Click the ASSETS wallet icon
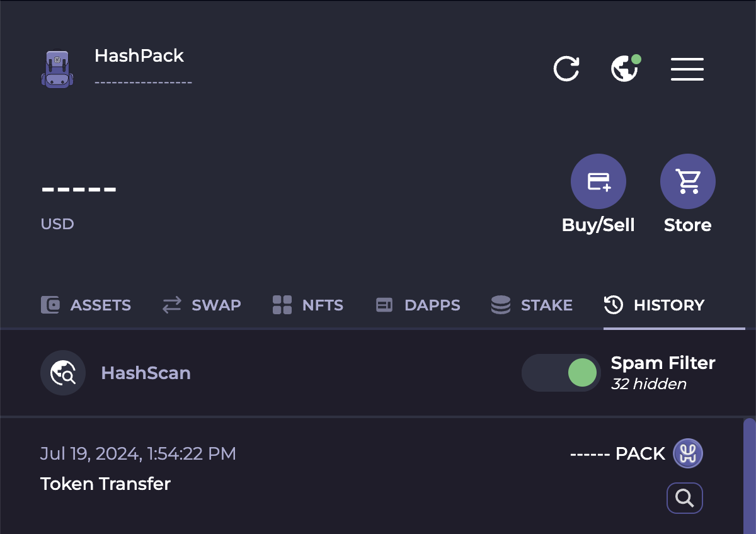756x534 pixels. (x=49, y=305)
